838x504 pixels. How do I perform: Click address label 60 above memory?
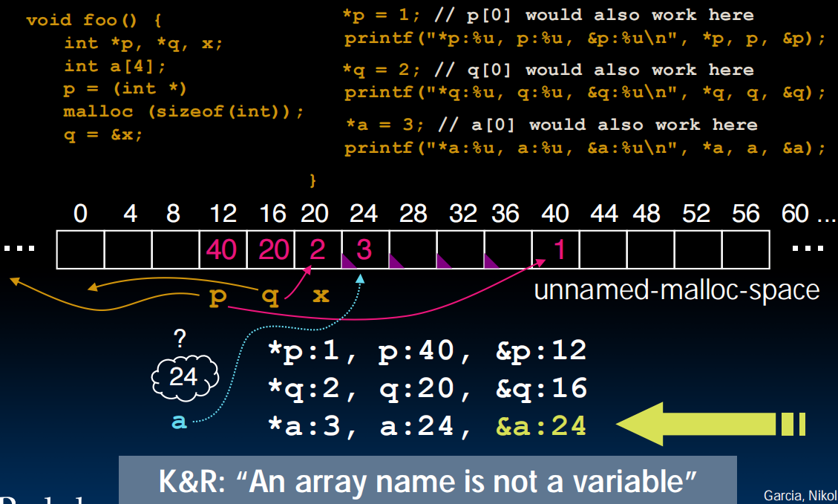[795, 214]
